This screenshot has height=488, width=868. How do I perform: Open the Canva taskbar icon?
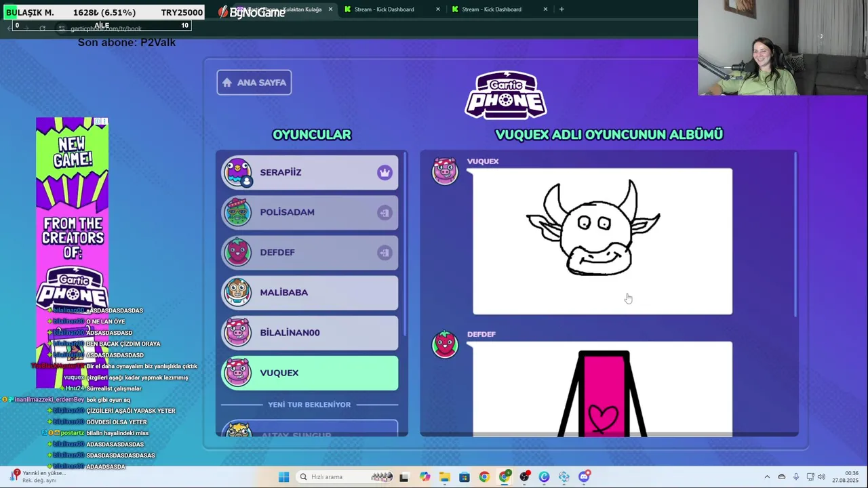[x=544, y=477]
